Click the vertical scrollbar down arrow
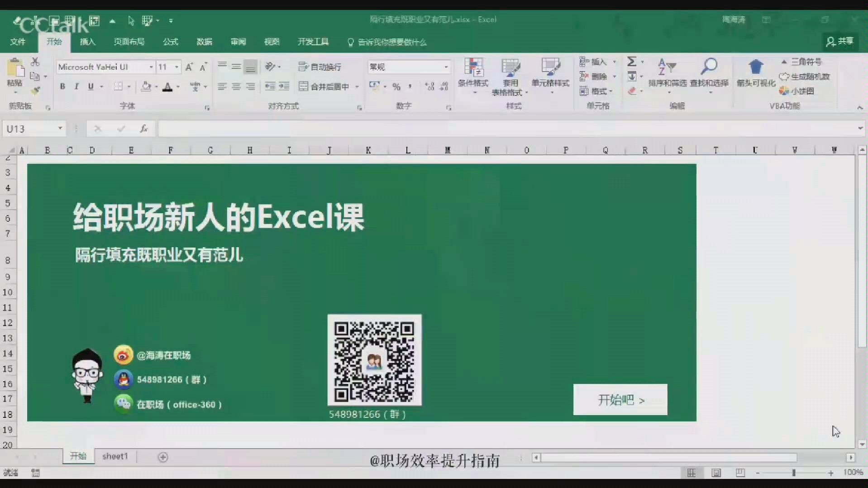Screen dimensions: 868x488 862,445
